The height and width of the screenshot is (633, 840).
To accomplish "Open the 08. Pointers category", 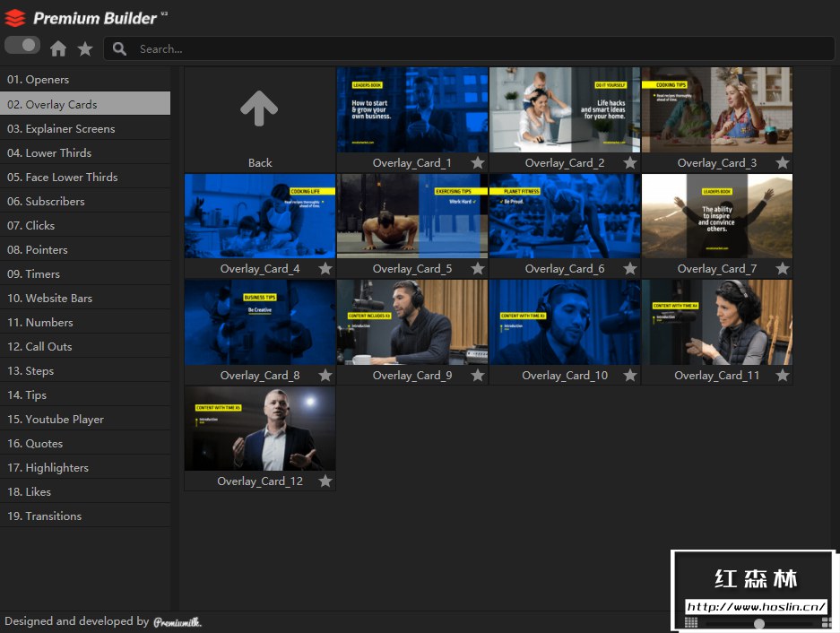I will [85, 249].
